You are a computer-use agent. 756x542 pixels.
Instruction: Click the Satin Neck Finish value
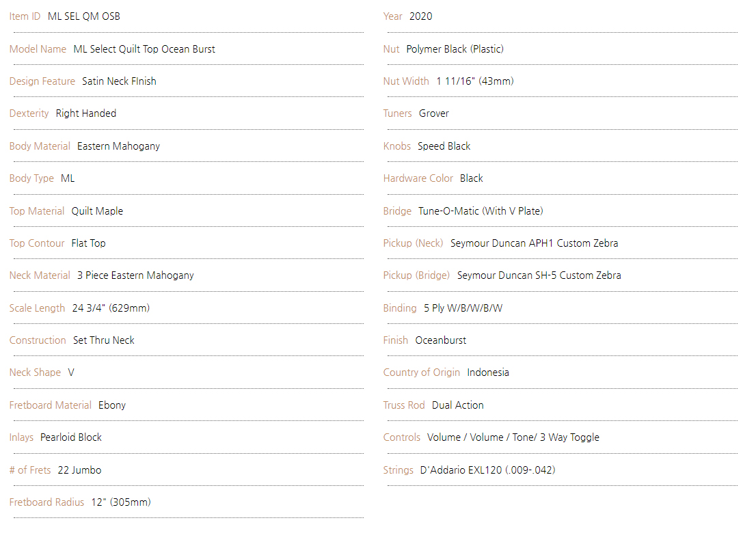119,81
